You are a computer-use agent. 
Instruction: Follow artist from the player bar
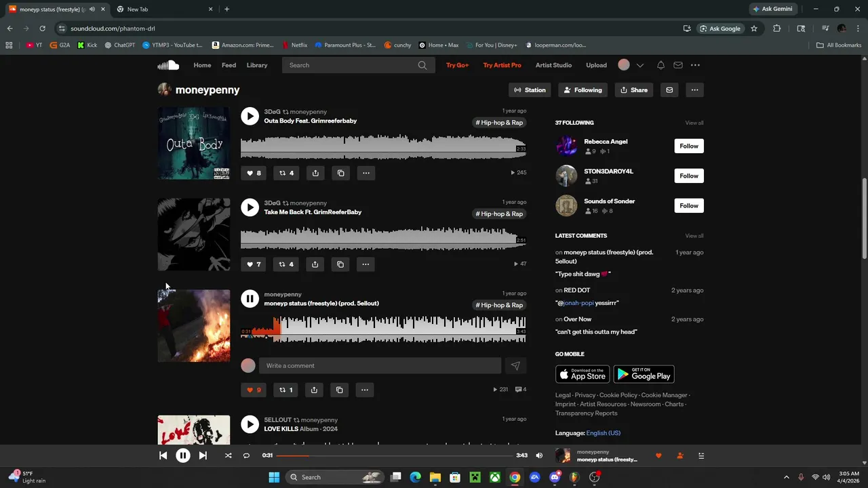pos(679,455)
